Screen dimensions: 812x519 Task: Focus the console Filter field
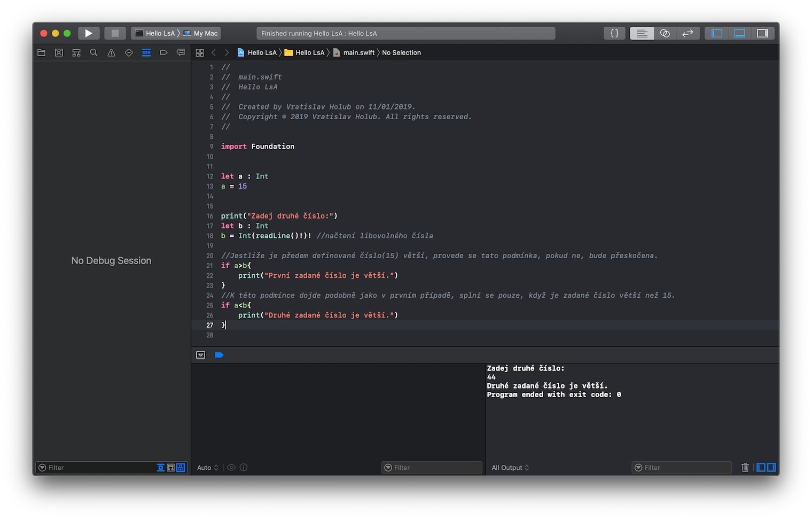682,468
